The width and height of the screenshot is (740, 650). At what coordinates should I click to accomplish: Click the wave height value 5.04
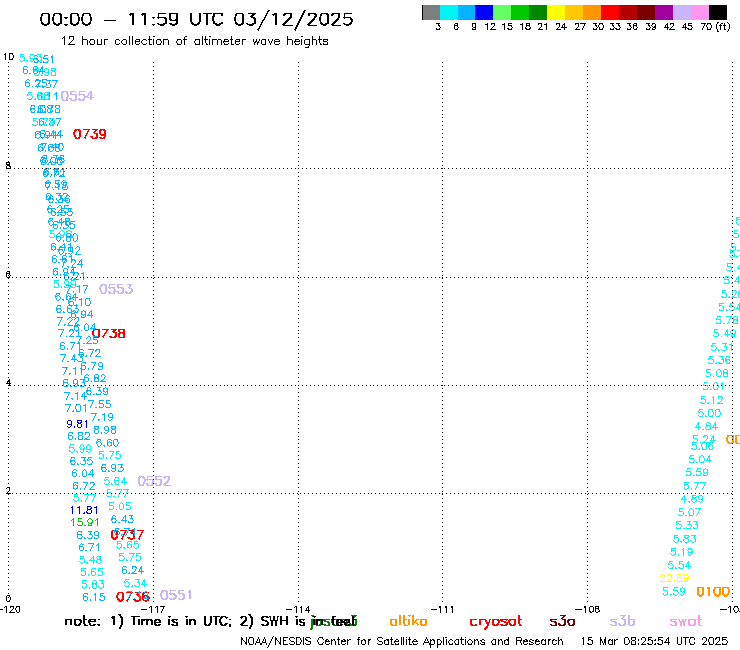pos(700,459)
